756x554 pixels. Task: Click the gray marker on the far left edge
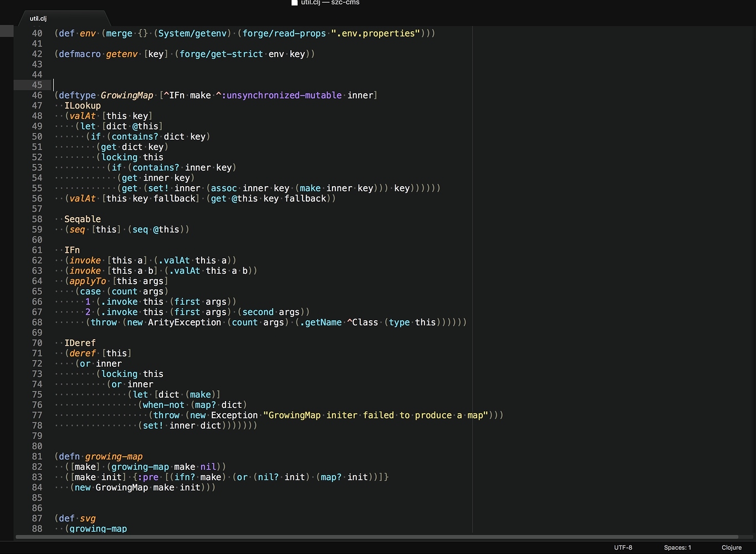pos(6,30)
